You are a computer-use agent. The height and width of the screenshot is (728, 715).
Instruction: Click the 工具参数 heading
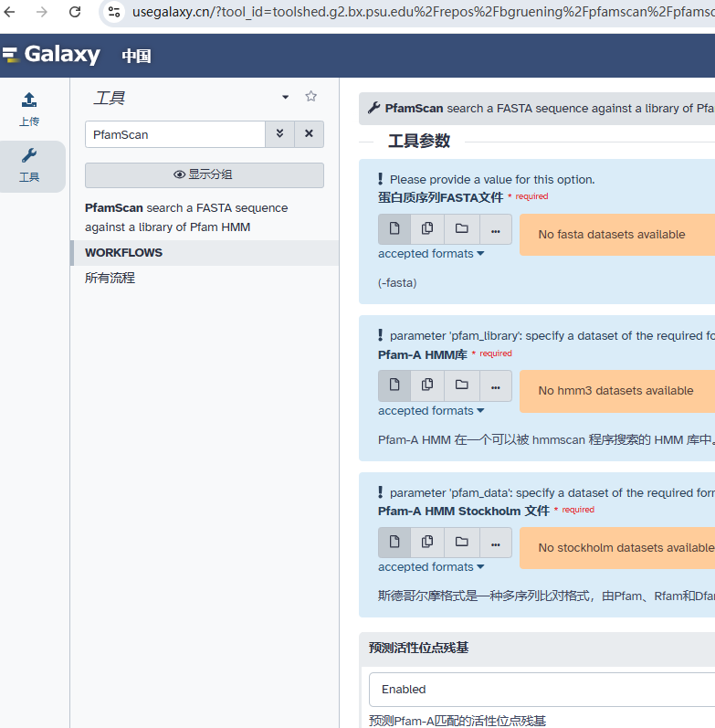click(x=419, y=142)
